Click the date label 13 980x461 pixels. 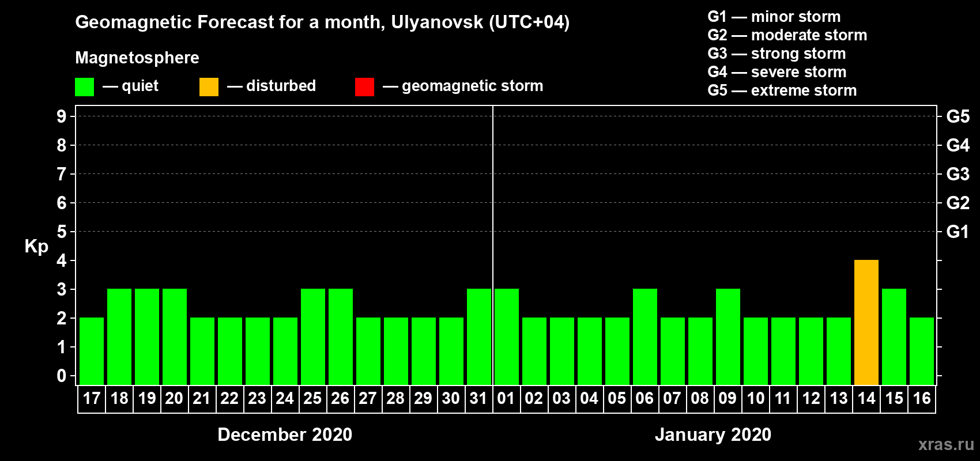pos(839,399)
